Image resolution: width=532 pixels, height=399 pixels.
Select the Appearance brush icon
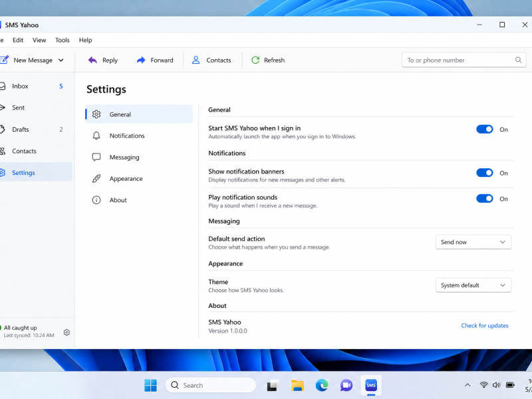click(x=96, y=178)
